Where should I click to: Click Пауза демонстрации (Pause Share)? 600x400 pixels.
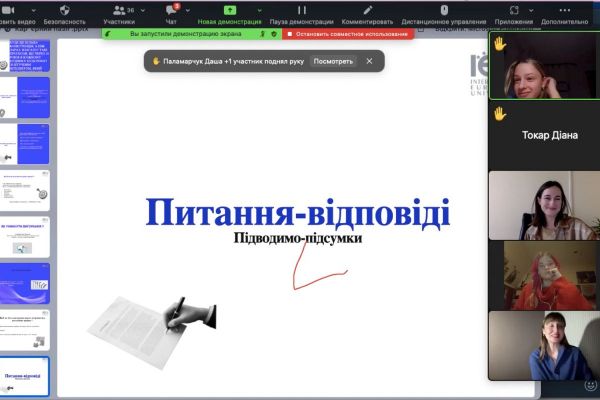point(300,12)
